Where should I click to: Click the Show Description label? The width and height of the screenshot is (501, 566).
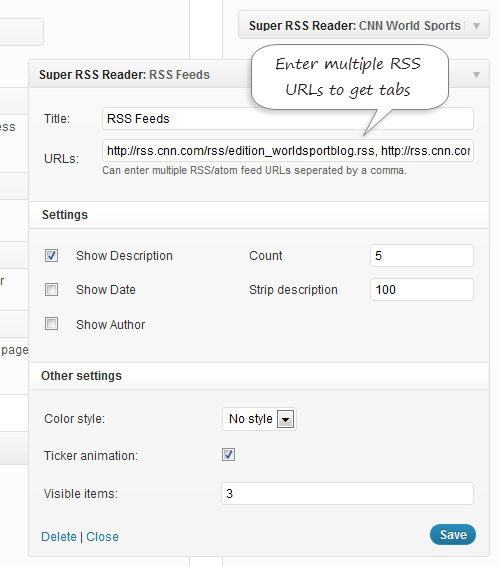(124, 256)
